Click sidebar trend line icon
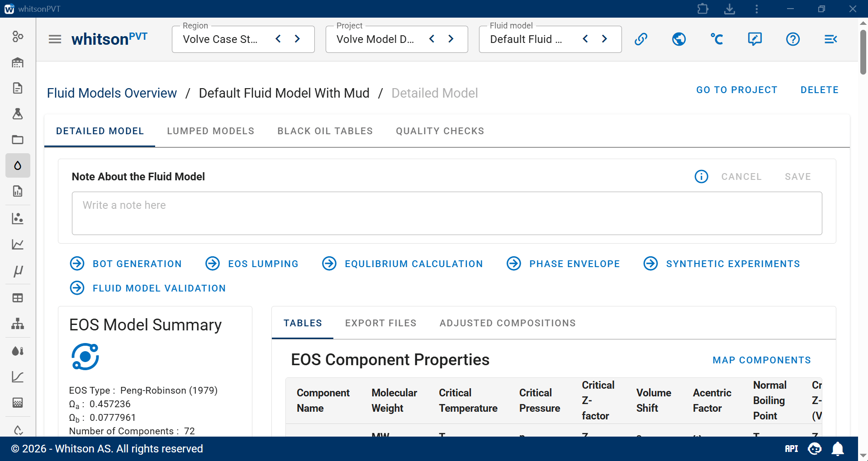This screenshot has width=868, height=461. tap(18, 377)
